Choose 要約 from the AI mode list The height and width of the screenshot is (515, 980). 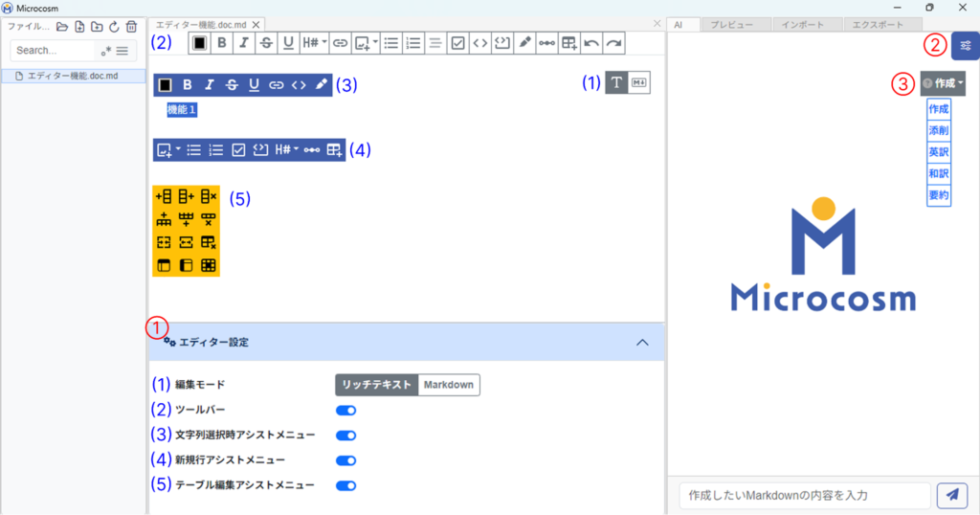939,195
